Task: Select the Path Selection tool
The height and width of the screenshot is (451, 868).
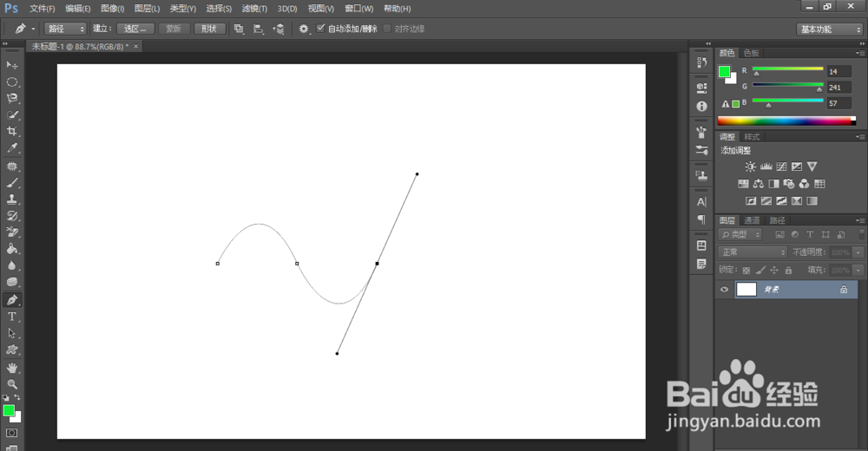Action: pyautogui.click(x=11, y=333)
